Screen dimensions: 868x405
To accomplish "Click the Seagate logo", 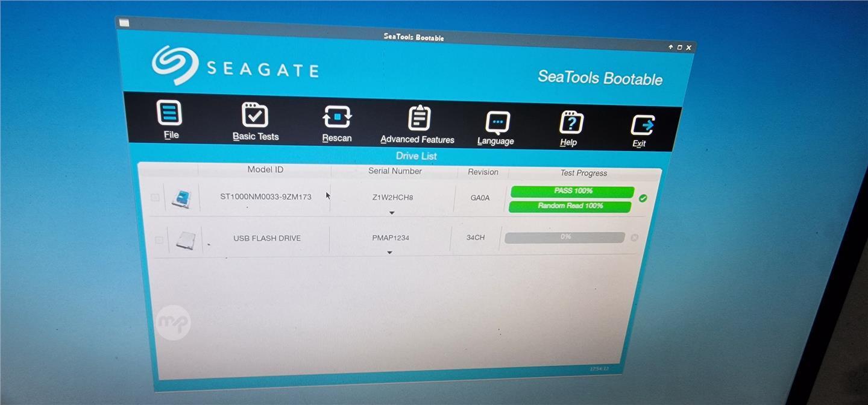I will 235,66.
